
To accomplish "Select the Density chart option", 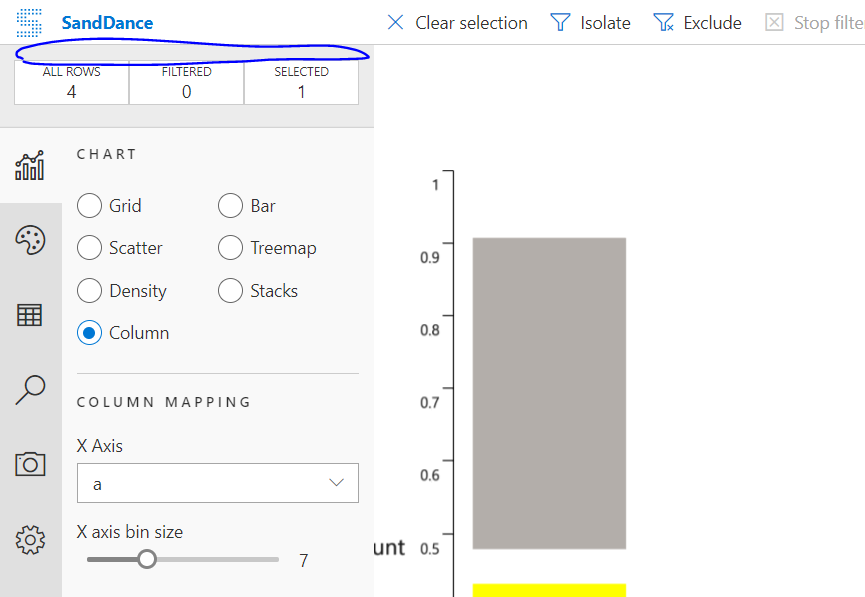I will (88, 290).
